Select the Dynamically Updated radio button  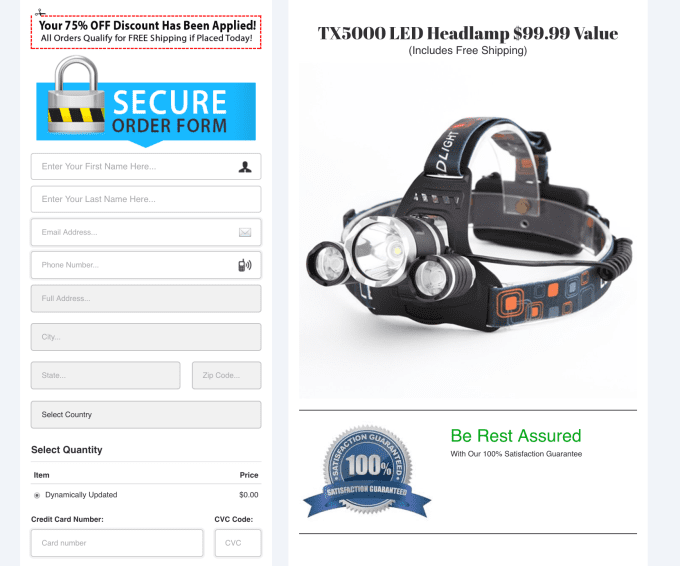click(37, 495)
